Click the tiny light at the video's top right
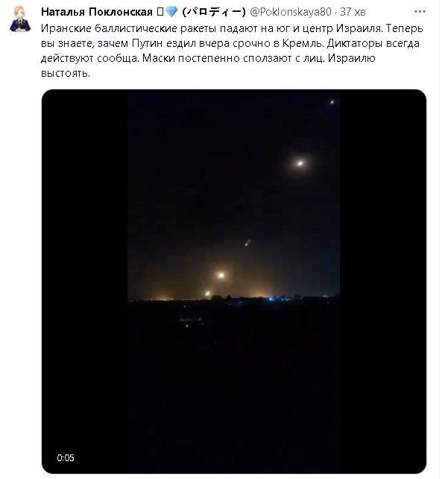Viewport: 448px width, 479px height. tap(332, 102)
